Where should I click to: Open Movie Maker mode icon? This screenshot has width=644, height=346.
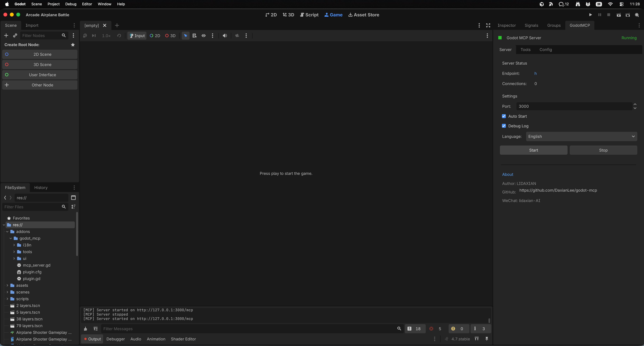click(x=637, y=15)
